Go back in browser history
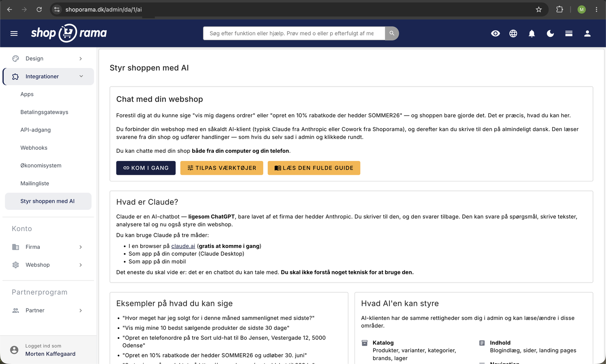Image resolution: width=606 pixels, height=364 pixels. [x=10, y=9]
